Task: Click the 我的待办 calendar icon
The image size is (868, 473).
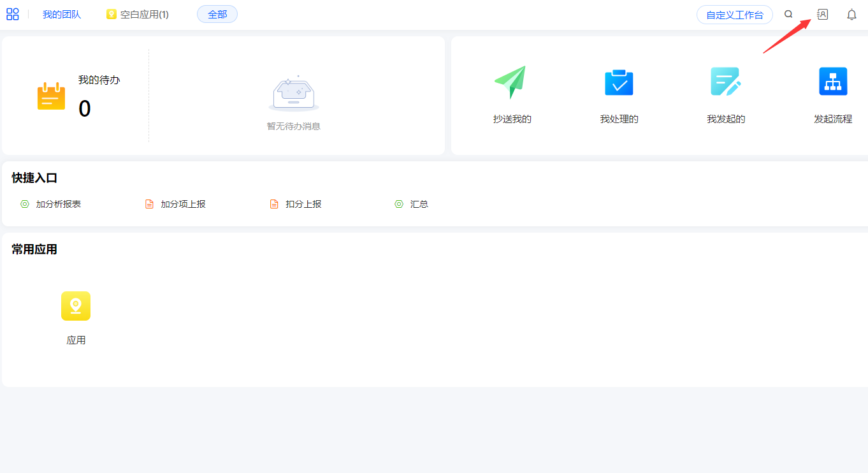Action: (51, 96)
